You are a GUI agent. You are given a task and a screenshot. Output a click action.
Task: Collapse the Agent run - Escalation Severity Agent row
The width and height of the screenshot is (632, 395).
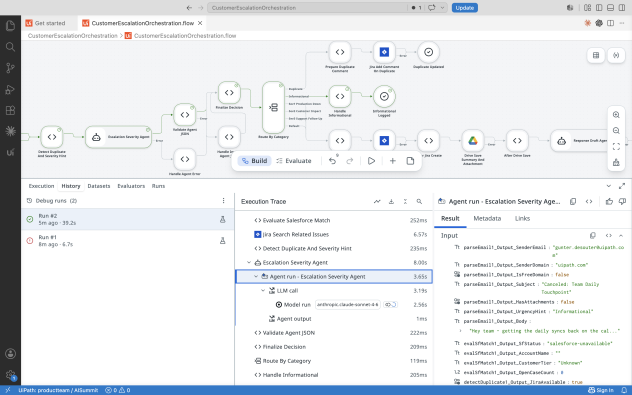[x=256, y=276]
